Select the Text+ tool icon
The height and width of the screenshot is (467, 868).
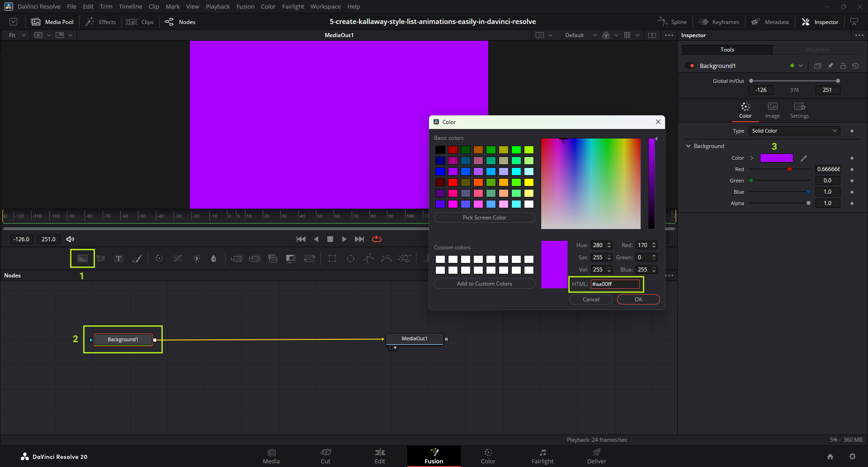tap(118, 258)
